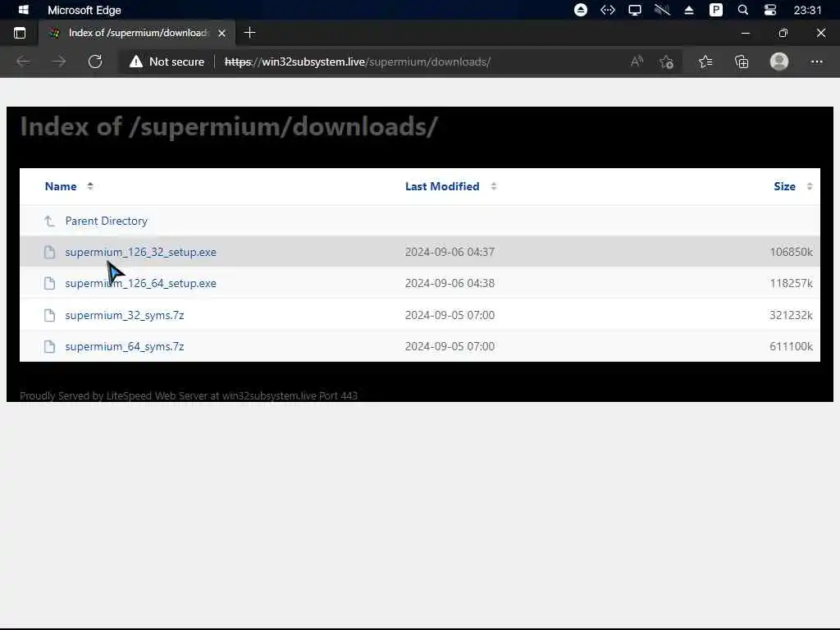840x630 pixels.
Task: Open the Favorites list icon
Action: point(705,62)
